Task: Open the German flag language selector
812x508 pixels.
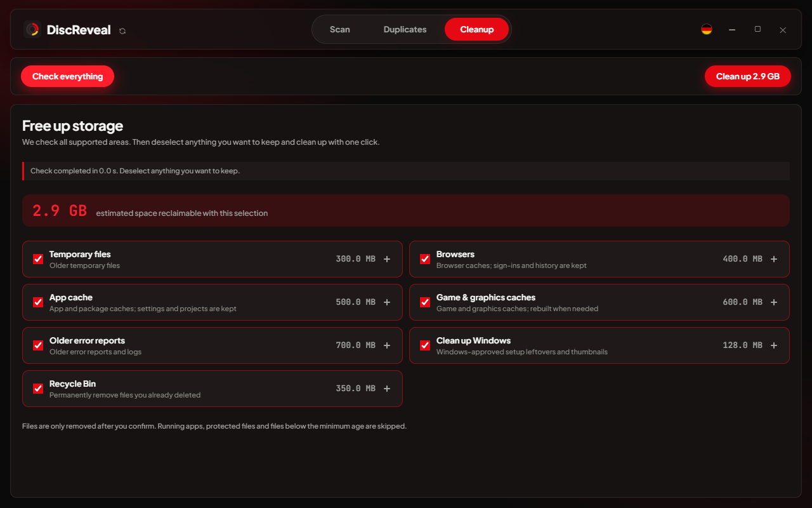Action: [707, 29]
